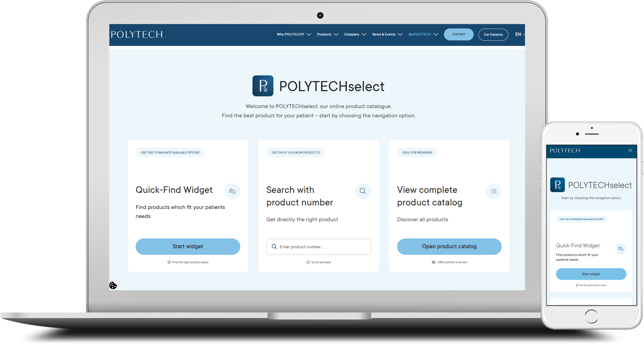644x344 pixels.
Task: Click the For Patients button
Action: pos(493,35)
